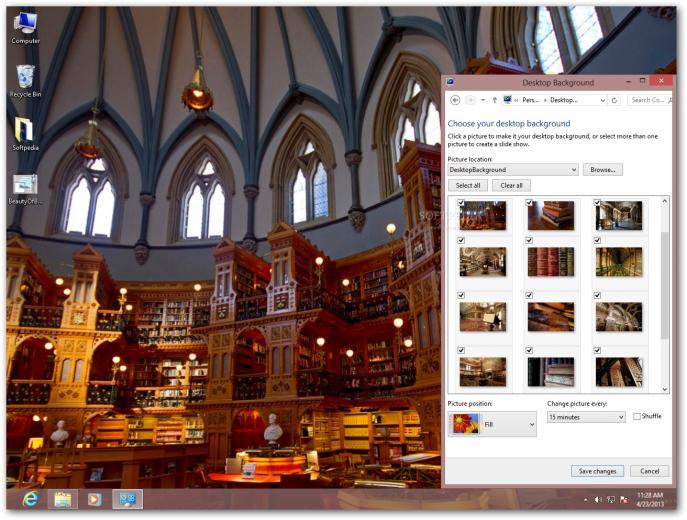The width and height of the screenshot is (687, 520).
Task: Open the Picture position Fill dropdown
Action: tap(492, 424)
